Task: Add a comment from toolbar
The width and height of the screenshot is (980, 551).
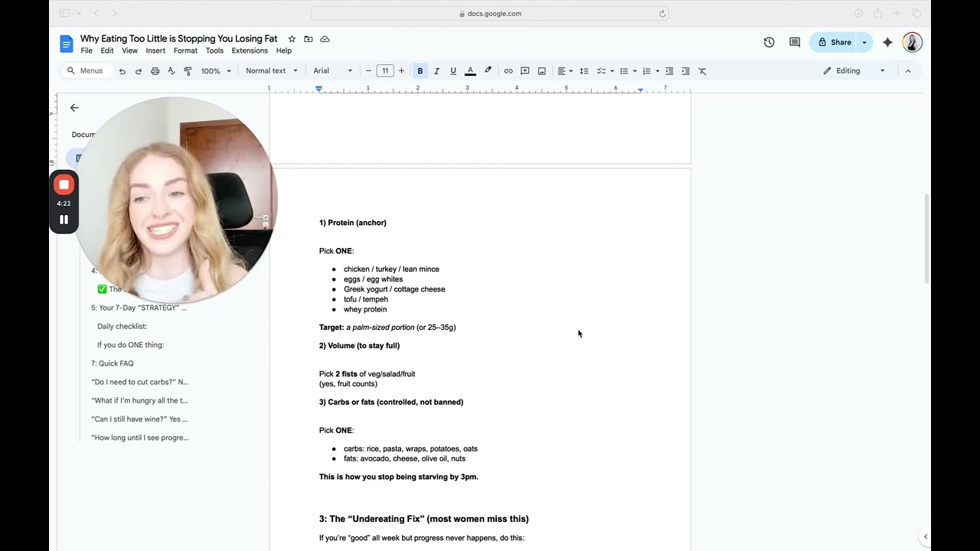Action: click(x=525, y=71)
